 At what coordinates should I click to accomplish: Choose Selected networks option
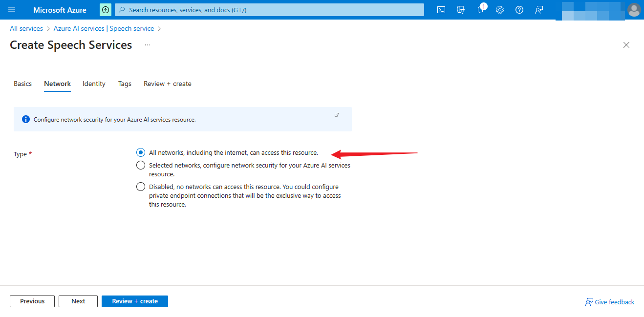tap(141, 165)
